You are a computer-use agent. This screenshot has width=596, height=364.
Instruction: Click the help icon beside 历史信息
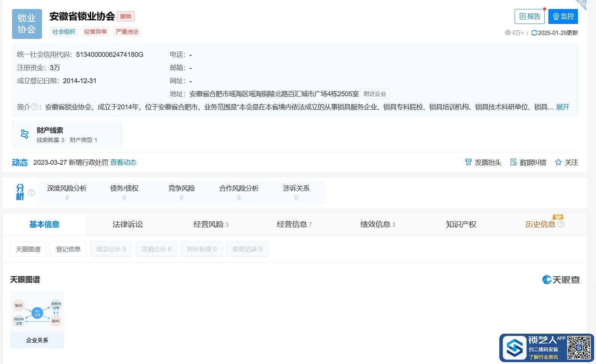click(x=561, y=224)
